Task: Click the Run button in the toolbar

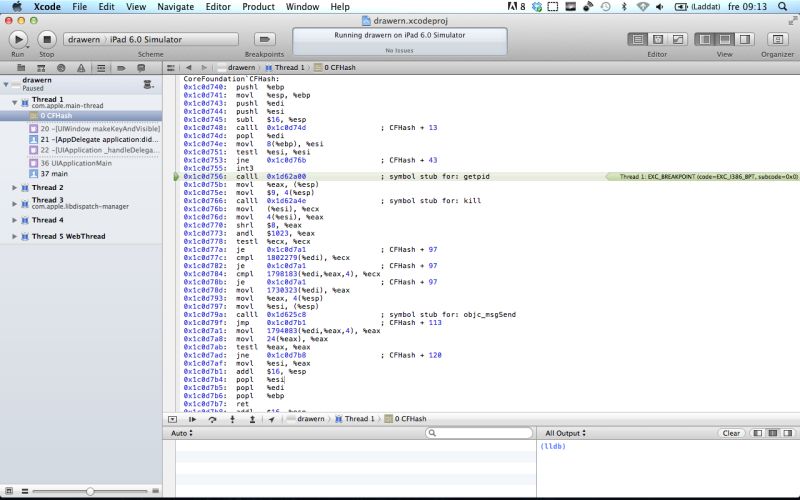Action: coord(18,39)
